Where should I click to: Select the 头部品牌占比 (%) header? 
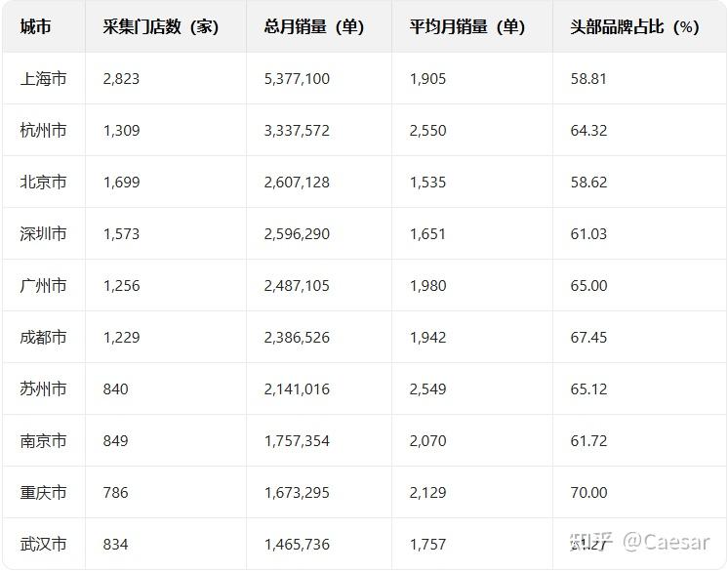click(634, 27)
